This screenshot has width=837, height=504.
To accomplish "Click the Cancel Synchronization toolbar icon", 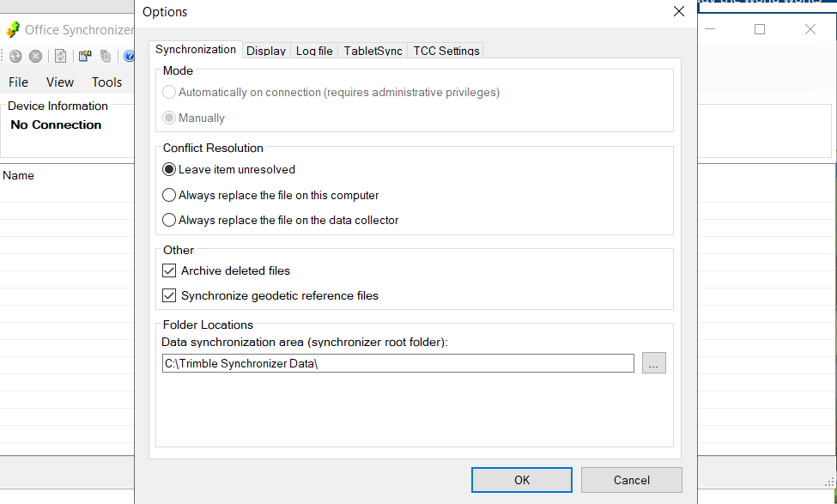I will (35, 56).
